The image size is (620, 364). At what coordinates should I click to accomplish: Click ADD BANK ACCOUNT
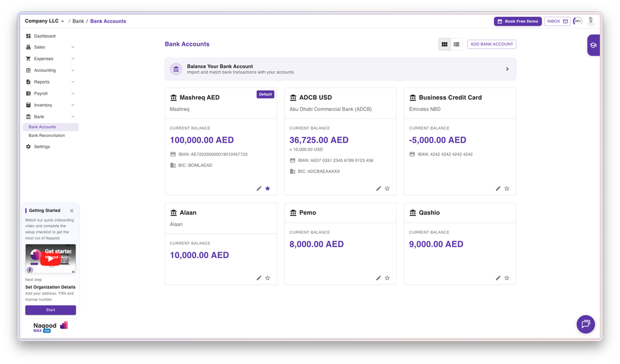491,43
